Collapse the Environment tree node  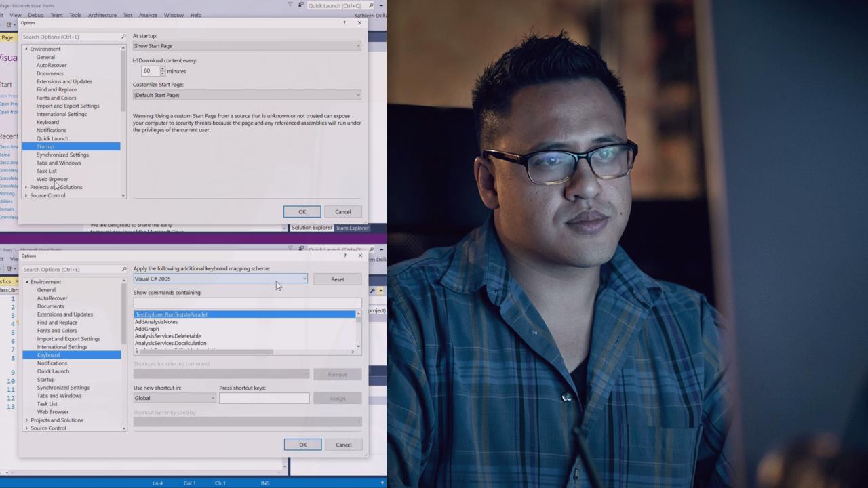point(26,49)
